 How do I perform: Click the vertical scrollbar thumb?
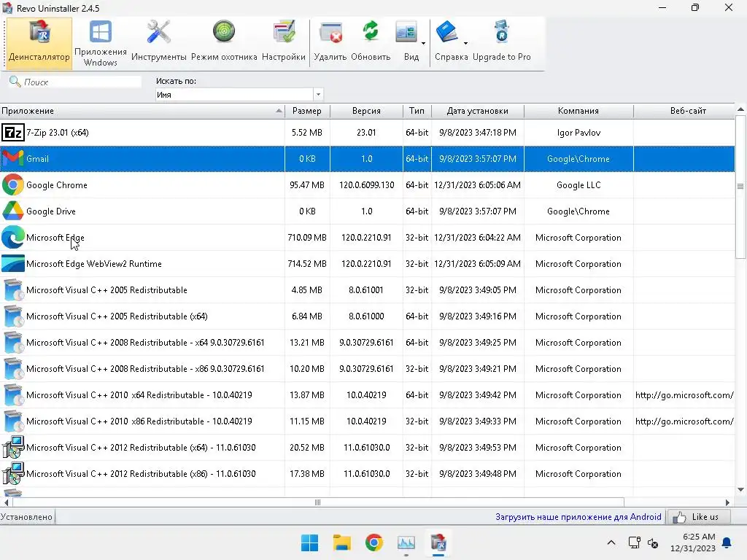(x=740, y=186)
